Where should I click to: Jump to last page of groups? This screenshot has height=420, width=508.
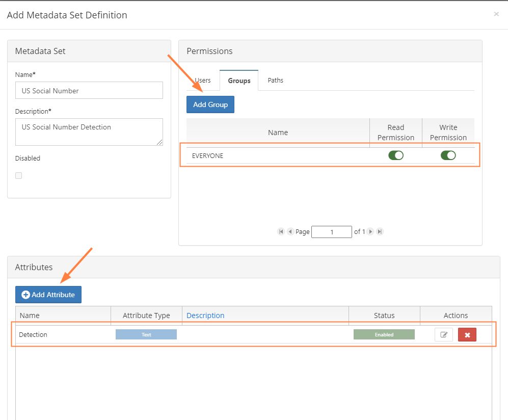[x=380, y=231]
